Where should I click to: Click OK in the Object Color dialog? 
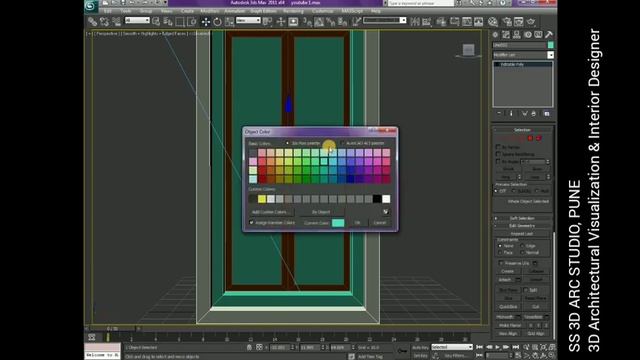pos(357,223)
